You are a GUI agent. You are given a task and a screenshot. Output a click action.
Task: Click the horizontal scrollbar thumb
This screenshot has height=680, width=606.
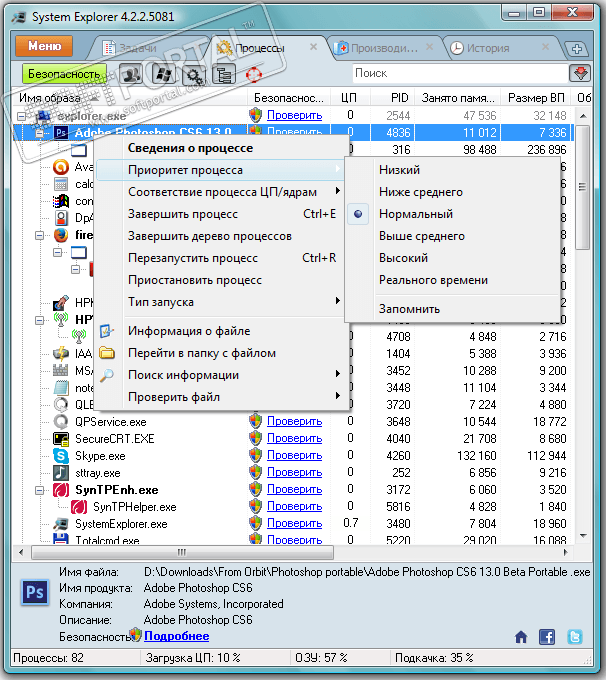pyautogui.click(x=182, y=552)
